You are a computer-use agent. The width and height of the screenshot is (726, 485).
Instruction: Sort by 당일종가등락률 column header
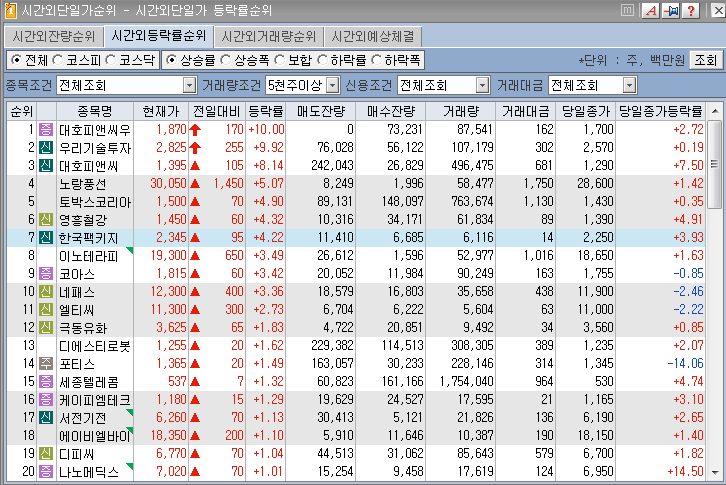pos(660,111)
